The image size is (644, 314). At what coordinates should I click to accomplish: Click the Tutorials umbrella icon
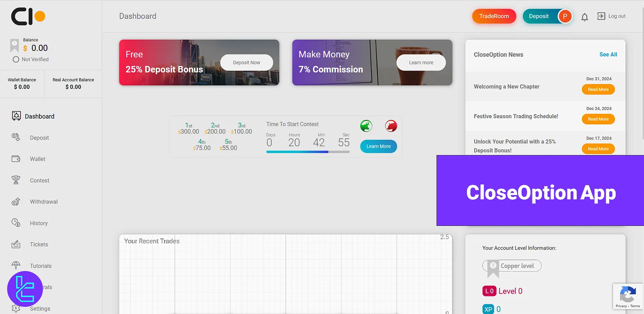point(16,265)
